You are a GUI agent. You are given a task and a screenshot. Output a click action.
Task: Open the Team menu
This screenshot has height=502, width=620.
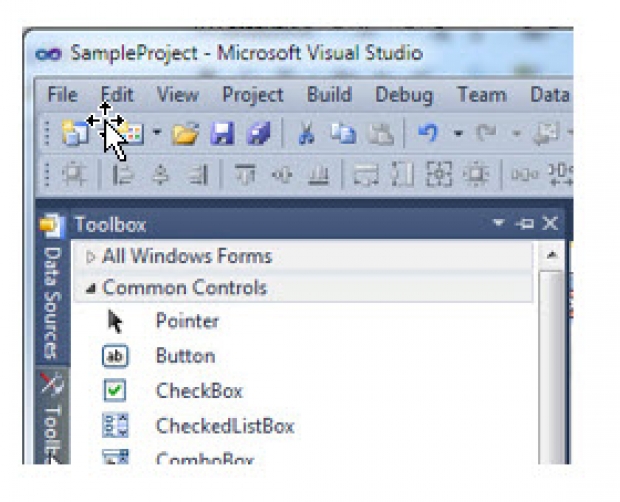482,95
